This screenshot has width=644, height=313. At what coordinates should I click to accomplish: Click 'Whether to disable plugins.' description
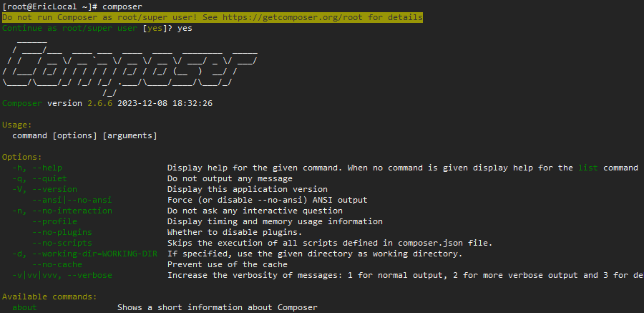(235, 232)
